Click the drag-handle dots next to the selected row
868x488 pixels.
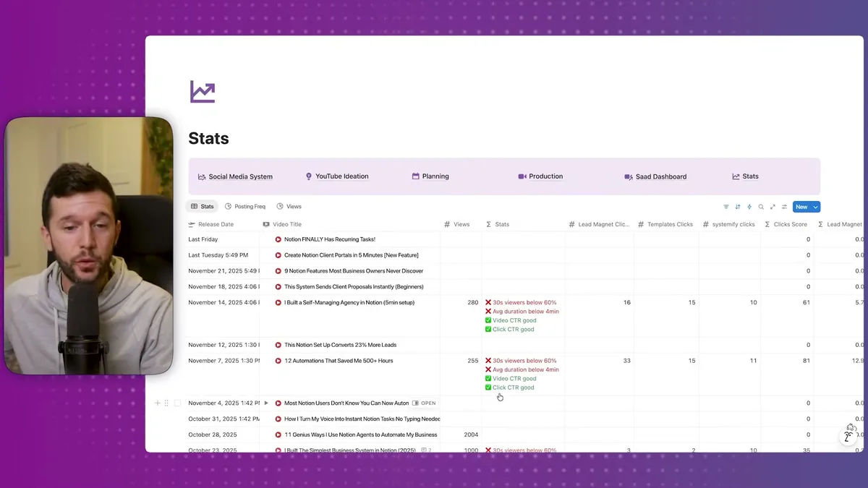(167, 403)
